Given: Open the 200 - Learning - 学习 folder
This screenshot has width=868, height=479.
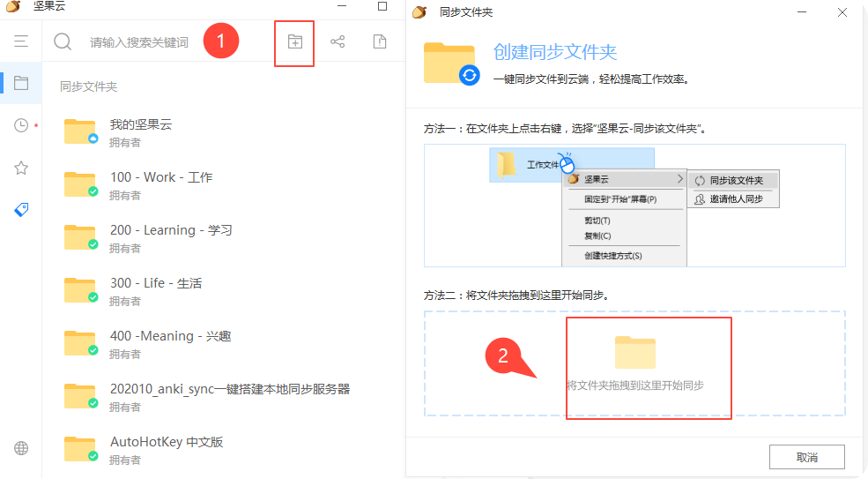Looking at the screenshot, I should click(224, 238).
